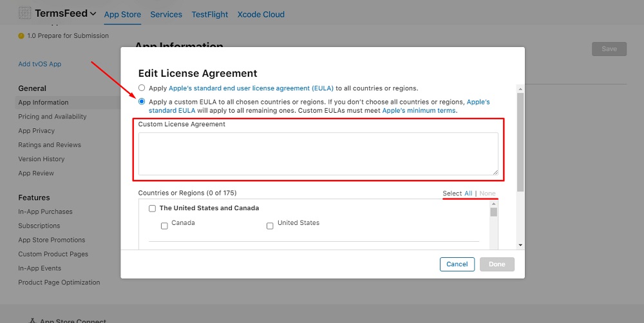644x323 pixels.
Task: Open Apple's minimum terms link
Action: tap(419, 110)
